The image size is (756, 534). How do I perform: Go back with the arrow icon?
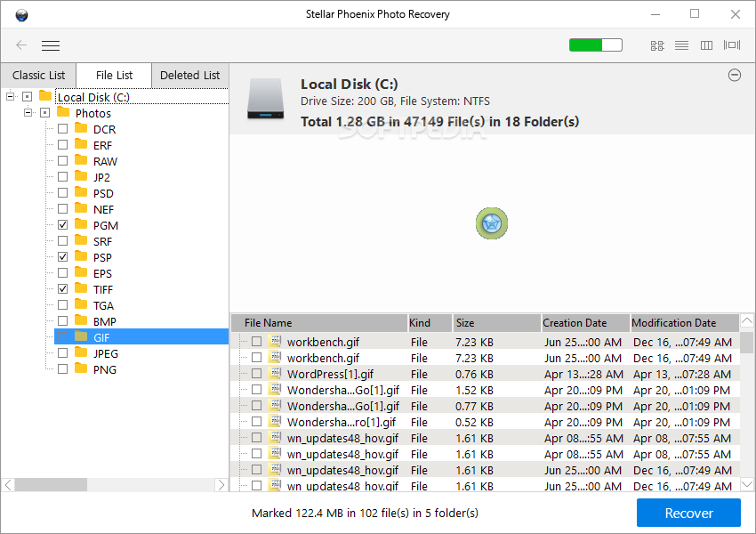click(x=21, y=45)
